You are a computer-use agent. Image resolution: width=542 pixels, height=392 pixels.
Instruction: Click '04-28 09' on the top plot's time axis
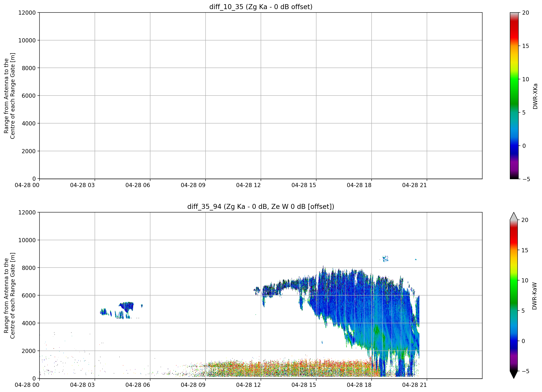(193, 185)
